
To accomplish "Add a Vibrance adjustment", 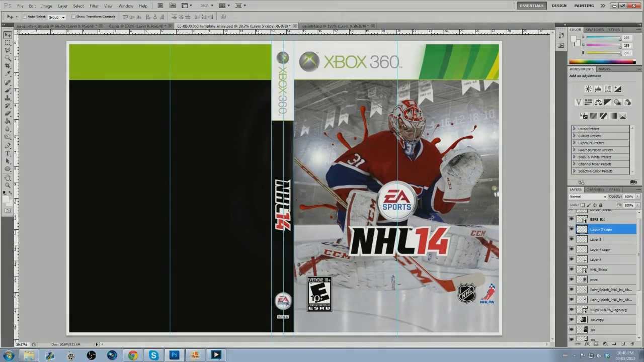I will click(578, 103).
